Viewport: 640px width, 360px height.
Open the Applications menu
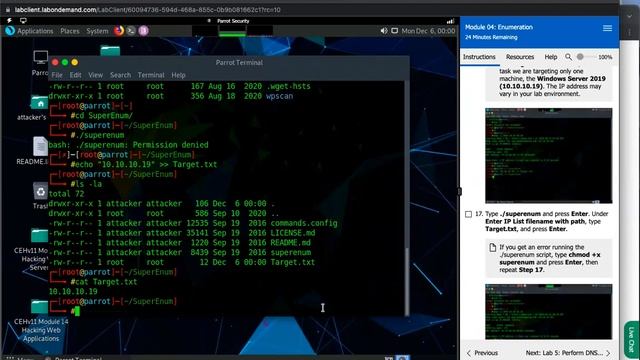35,31
